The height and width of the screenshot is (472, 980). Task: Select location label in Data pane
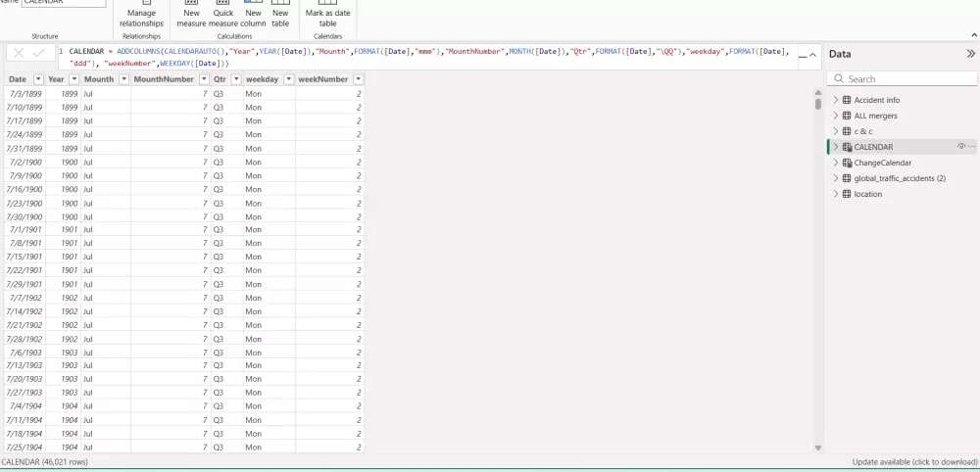(867, 194)
